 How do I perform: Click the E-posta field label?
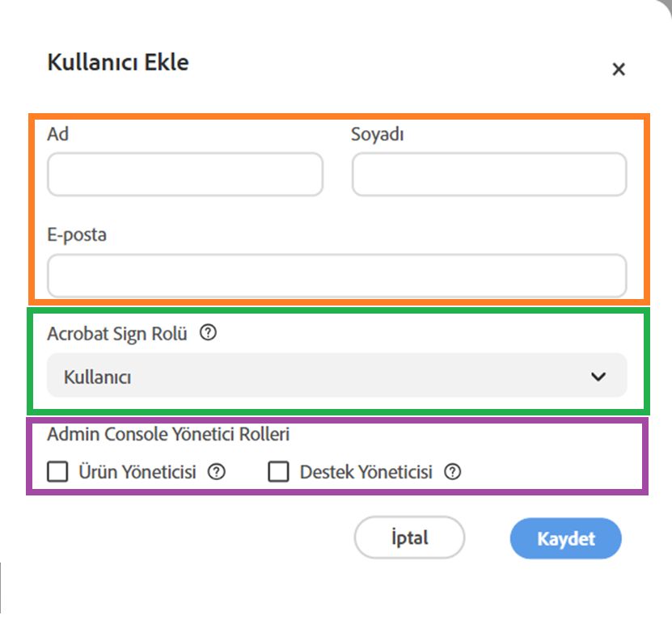click(x=77, y=235)
